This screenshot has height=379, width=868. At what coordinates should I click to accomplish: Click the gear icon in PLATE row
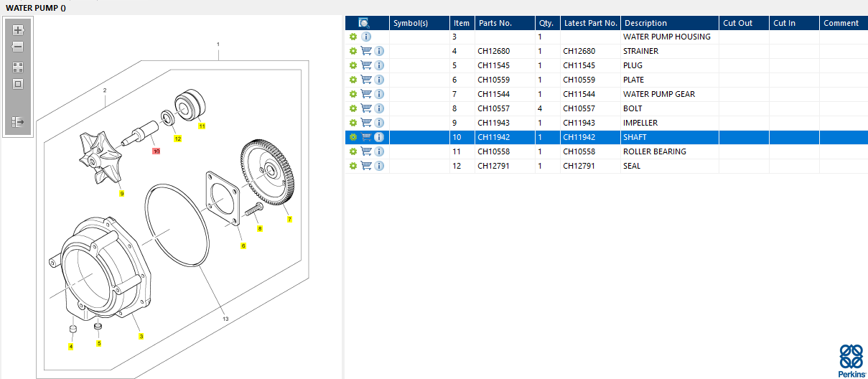click(353, 80)
